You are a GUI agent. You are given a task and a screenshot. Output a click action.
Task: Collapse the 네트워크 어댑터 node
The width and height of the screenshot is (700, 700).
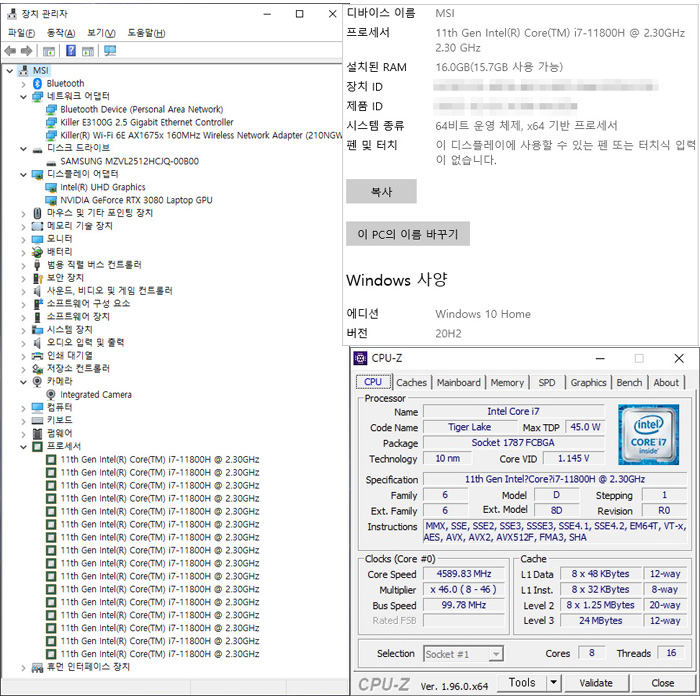[24, 96]
